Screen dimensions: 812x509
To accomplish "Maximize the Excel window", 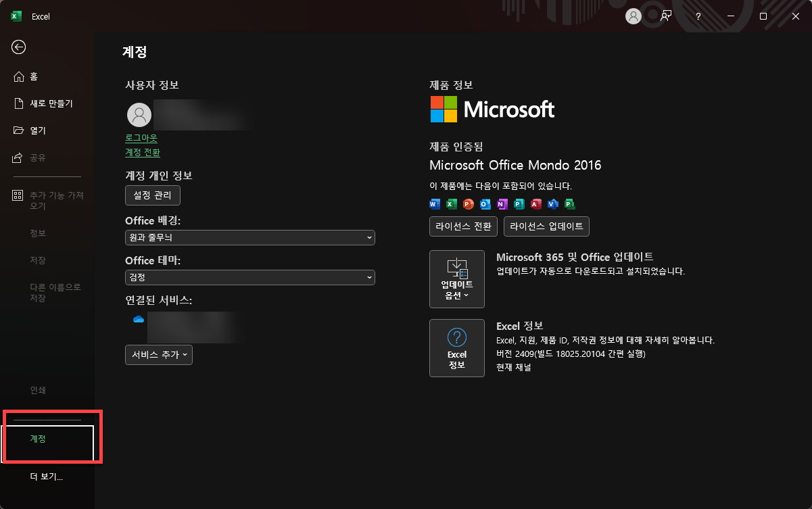I will tap(763, 16).
